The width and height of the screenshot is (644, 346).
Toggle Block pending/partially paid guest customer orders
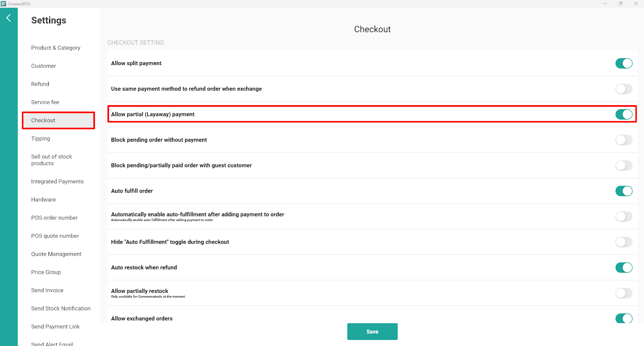click(x=624, y=165)
